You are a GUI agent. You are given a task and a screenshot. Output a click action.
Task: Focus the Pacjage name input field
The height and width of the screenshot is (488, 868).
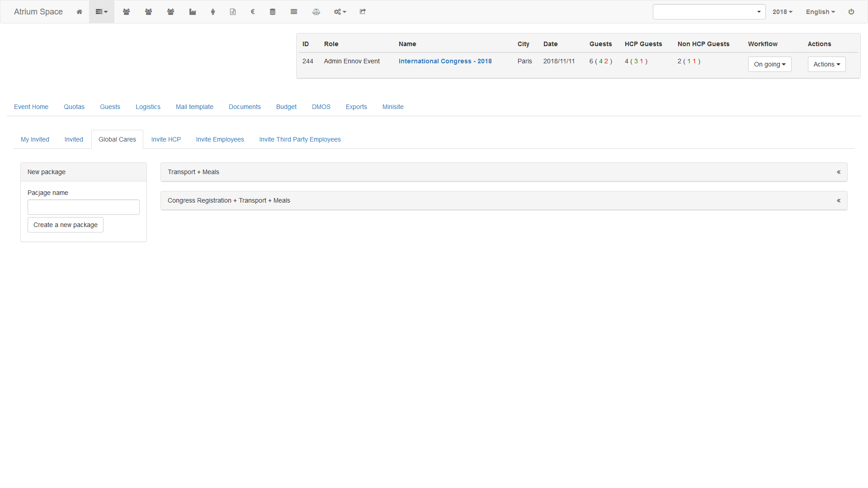coord(84,207)
